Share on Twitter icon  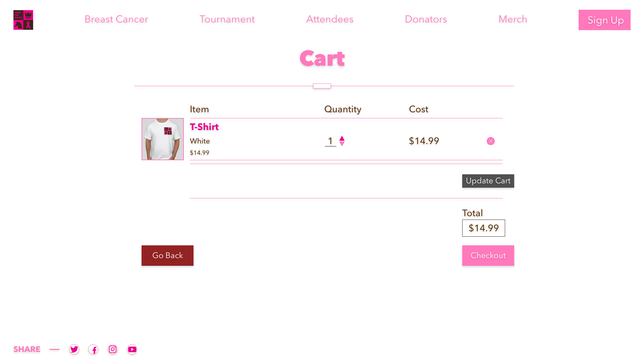tap(74, 349)
